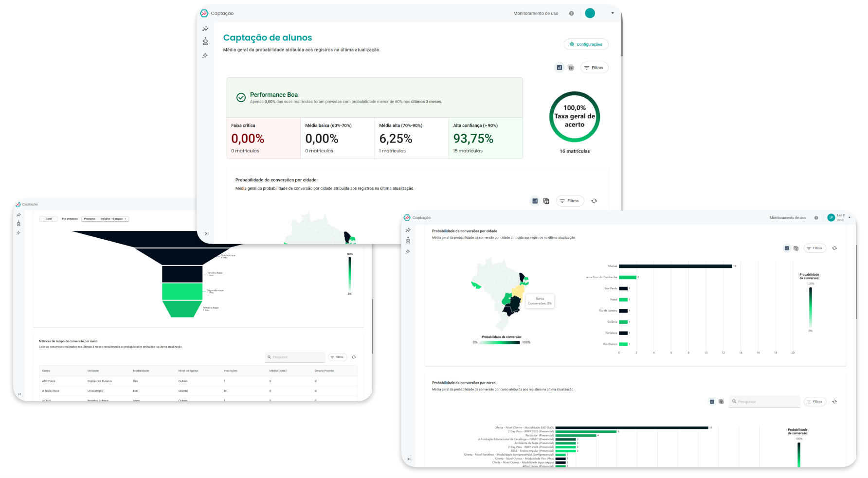868x478 pixels.
Task: Open the Leo P account menu dropdown arrow
Action: pyautogui.click(x=850, y=217)
